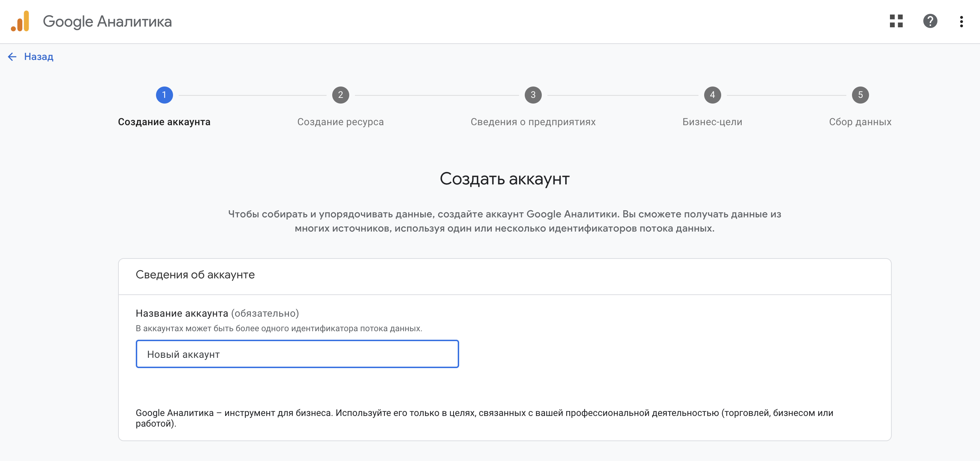This screenshot has width=980, height=461.
Task: Click the business-use disclaimer paragraph
Action: 484,418
